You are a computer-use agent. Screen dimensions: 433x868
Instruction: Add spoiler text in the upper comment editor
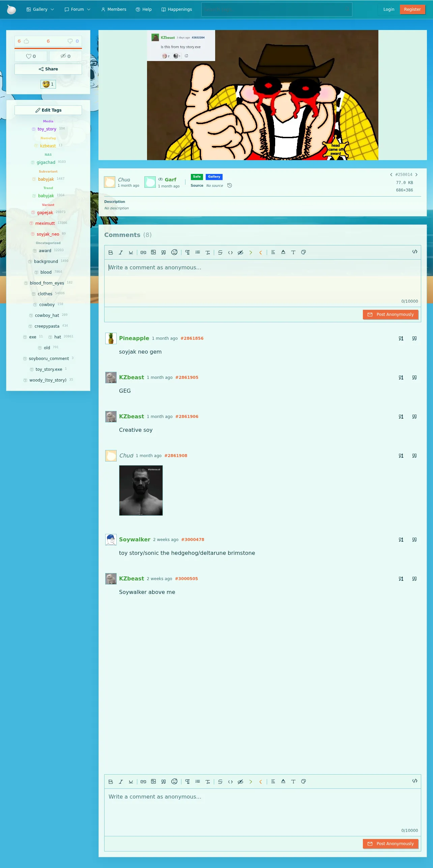pos(240,252)
